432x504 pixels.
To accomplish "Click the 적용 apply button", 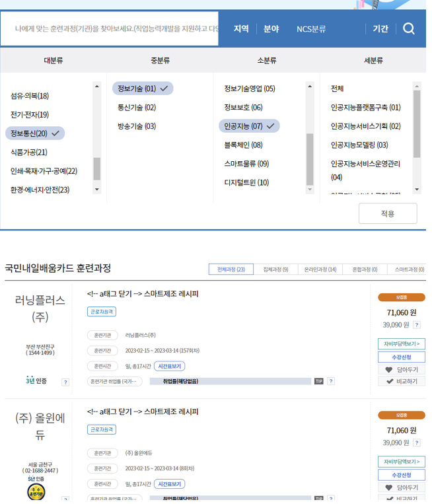I will 388,213.
